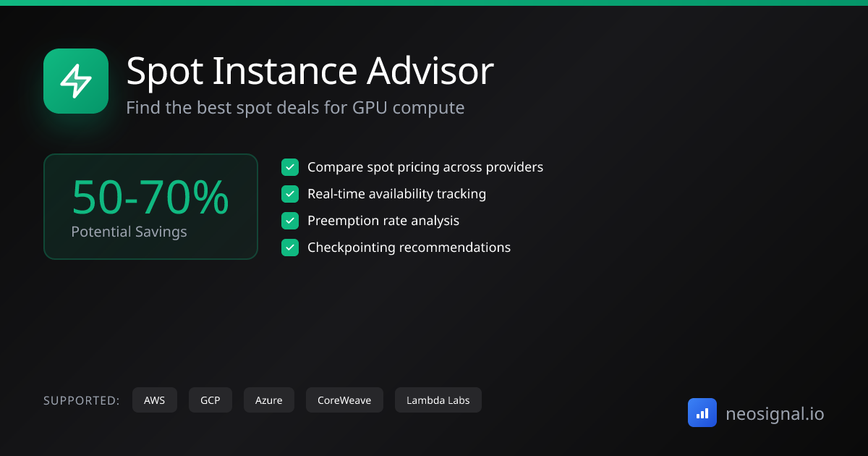Click the 50-70% savings figure
868x456 pixels.
point(150,198)
